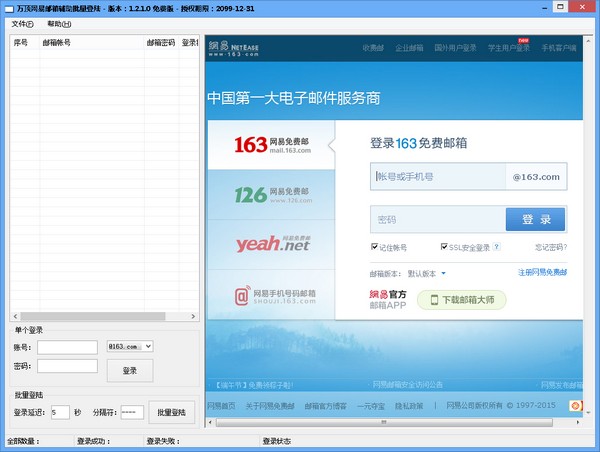
Task: Minimize the application window
Action: coord(545,8)
